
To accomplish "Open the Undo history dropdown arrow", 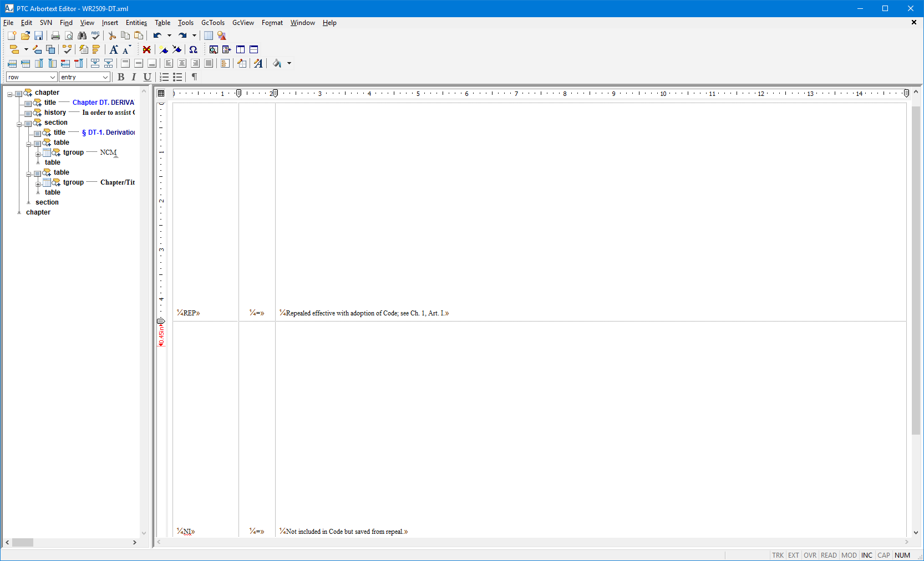I will (x=170, y=35).
